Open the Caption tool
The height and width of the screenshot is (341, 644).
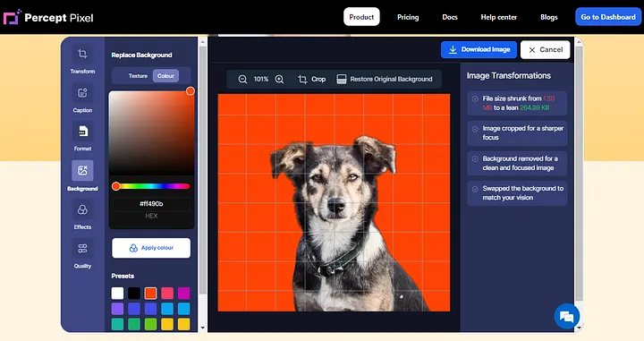coord(82,98)
